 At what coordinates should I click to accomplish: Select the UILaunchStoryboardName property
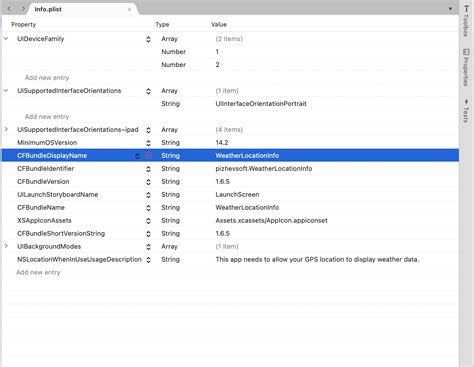click(58, 194)
